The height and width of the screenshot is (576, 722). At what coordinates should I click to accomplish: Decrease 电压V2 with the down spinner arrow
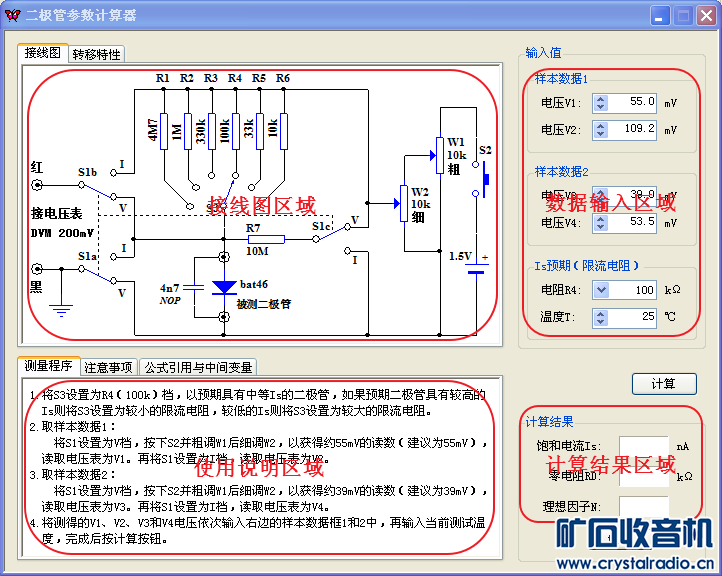click(x=600, y=134)
